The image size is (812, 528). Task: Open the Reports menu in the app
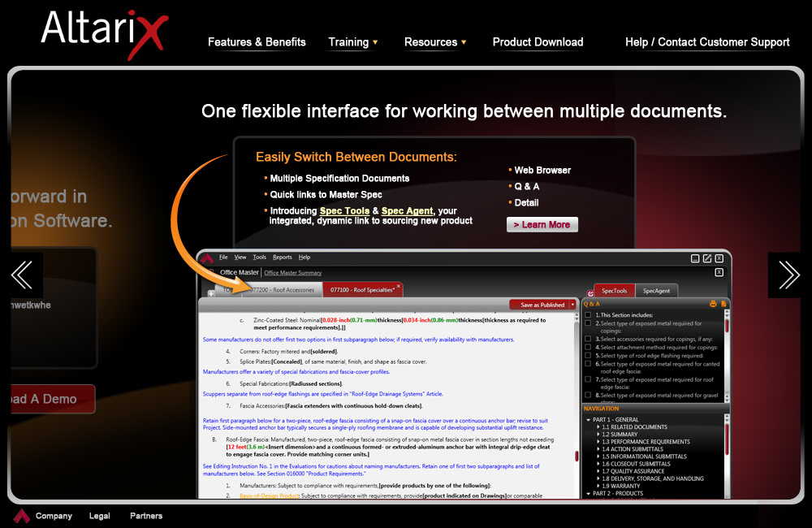click(283, 257)
